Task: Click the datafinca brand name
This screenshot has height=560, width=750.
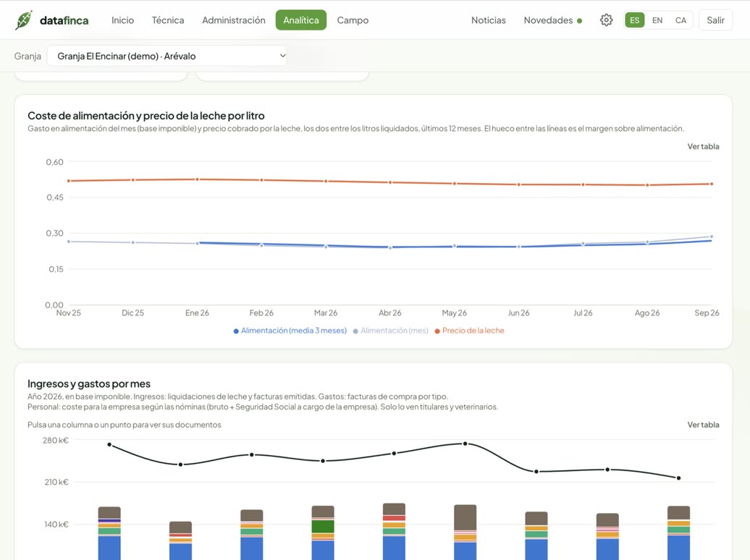Action: 64,20
